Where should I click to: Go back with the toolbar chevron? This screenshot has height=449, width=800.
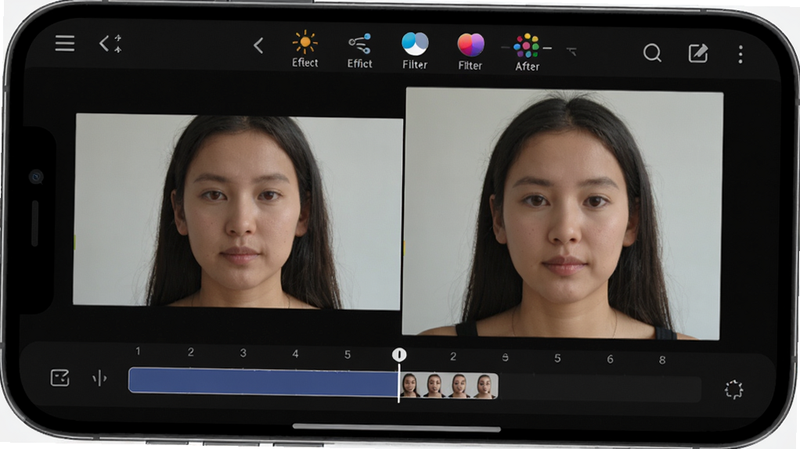tap(258, 45)
